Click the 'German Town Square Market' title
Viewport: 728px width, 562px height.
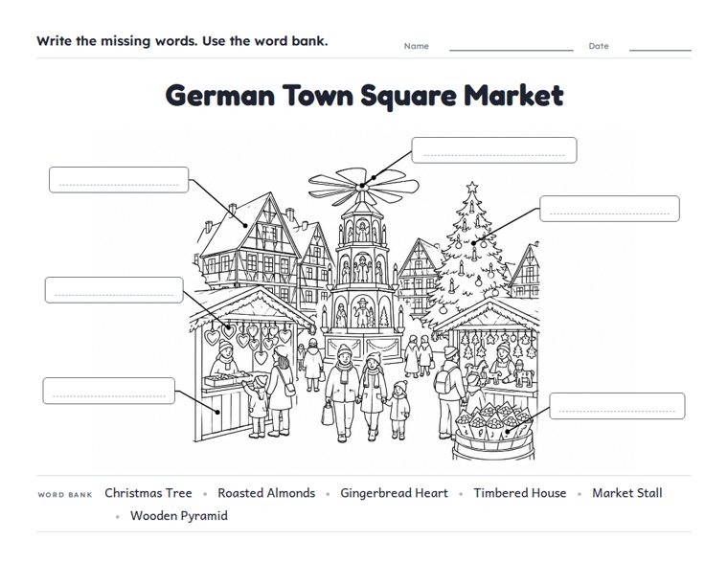coord(364,96)
